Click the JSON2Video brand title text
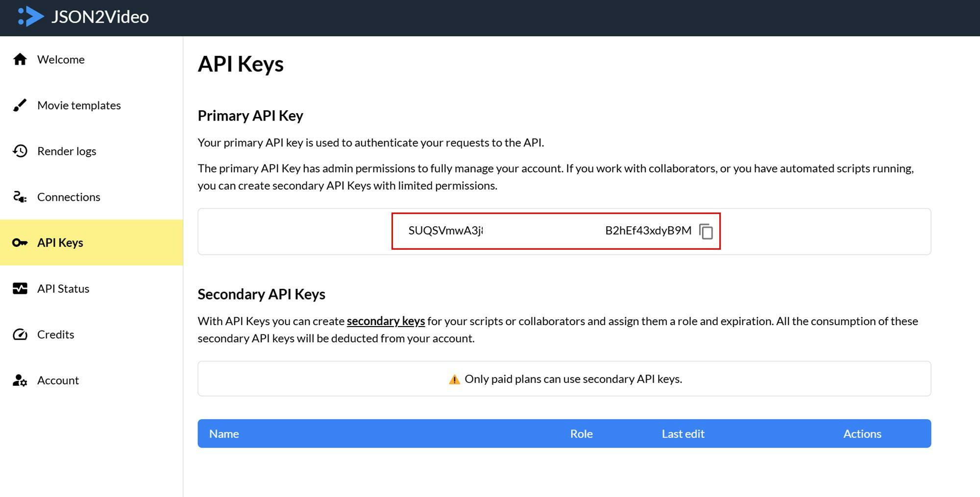 100,17
